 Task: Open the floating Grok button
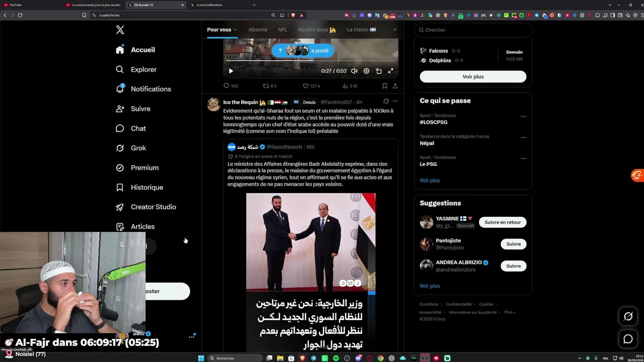628,316
